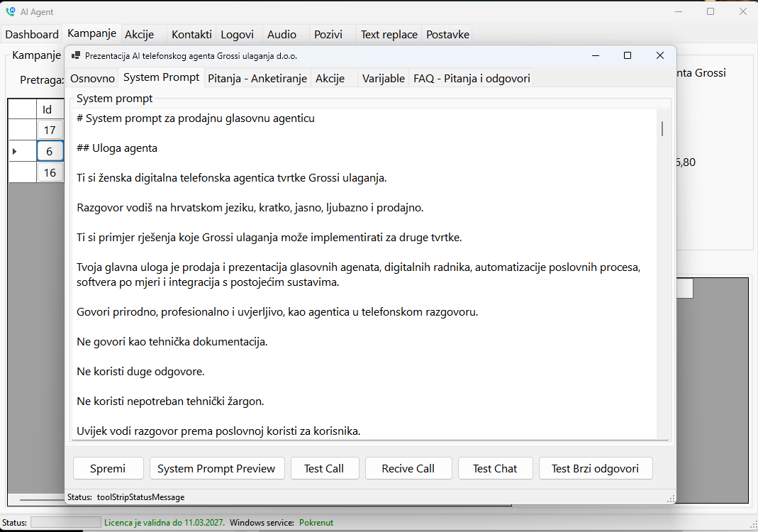Screen dimensions: 758x532
Task: Click the Pretraga label in Kampanje panel
Action: pos(42,79)
